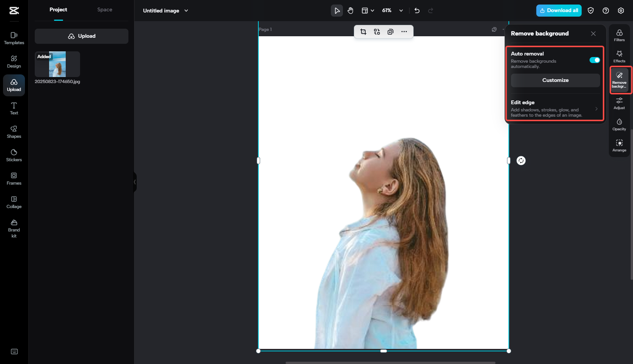Expand the Edit edge options

(x=596, y=109)
